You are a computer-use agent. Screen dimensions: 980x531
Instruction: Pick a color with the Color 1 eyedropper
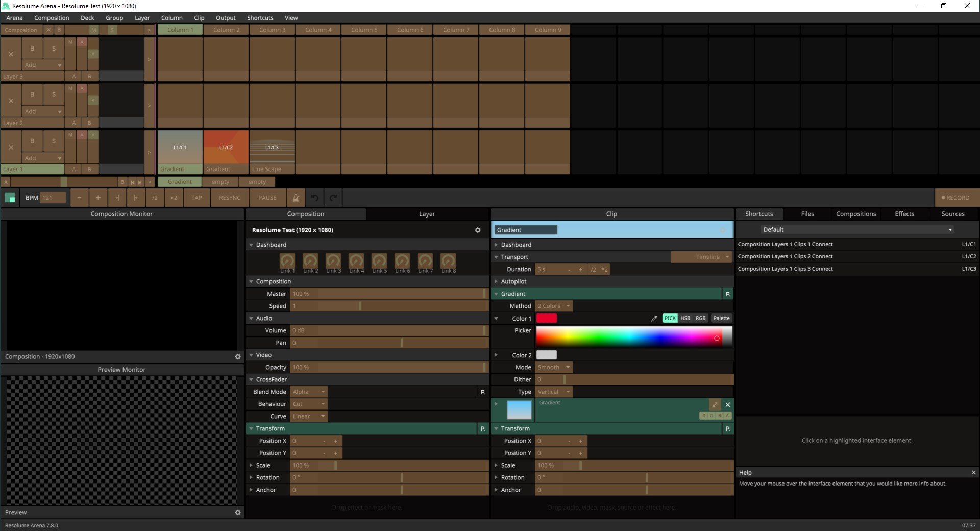(x=654, y=318)
